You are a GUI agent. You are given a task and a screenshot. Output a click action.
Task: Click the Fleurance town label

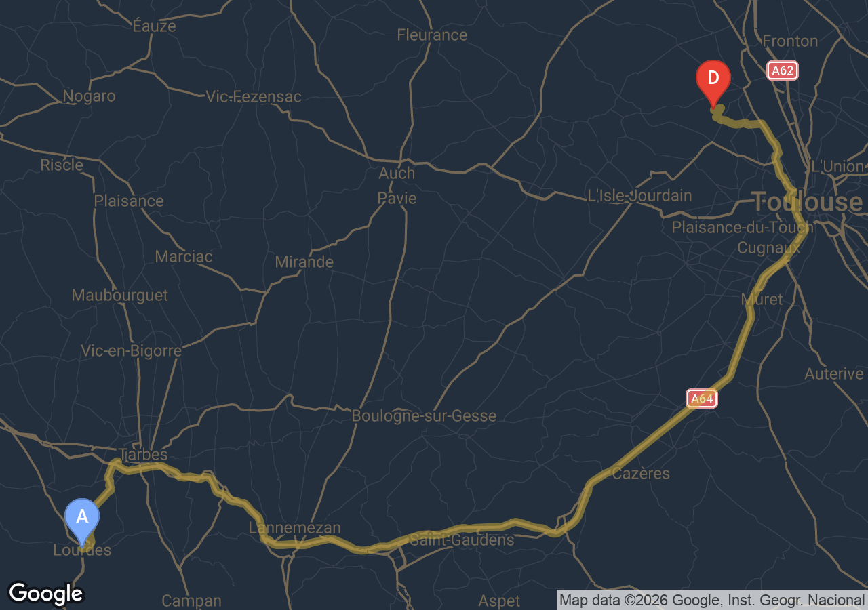432,35
